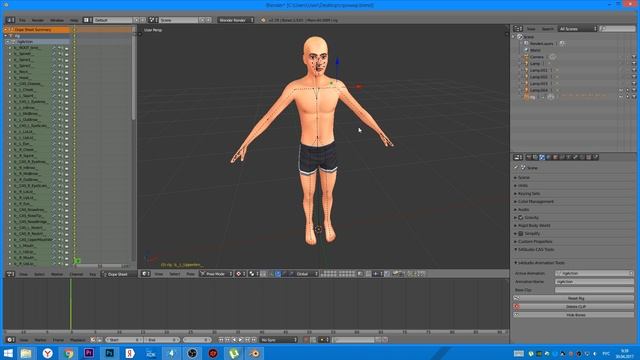Open the Playback menu in timeline header
The image size is (640, 360).
78,340
